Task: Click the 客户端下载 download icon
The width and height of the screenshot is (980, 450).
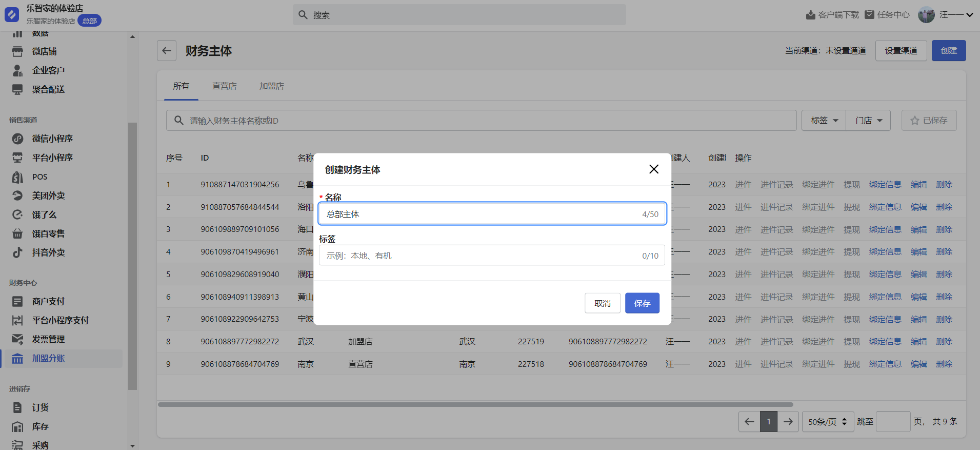Action: 810,15
